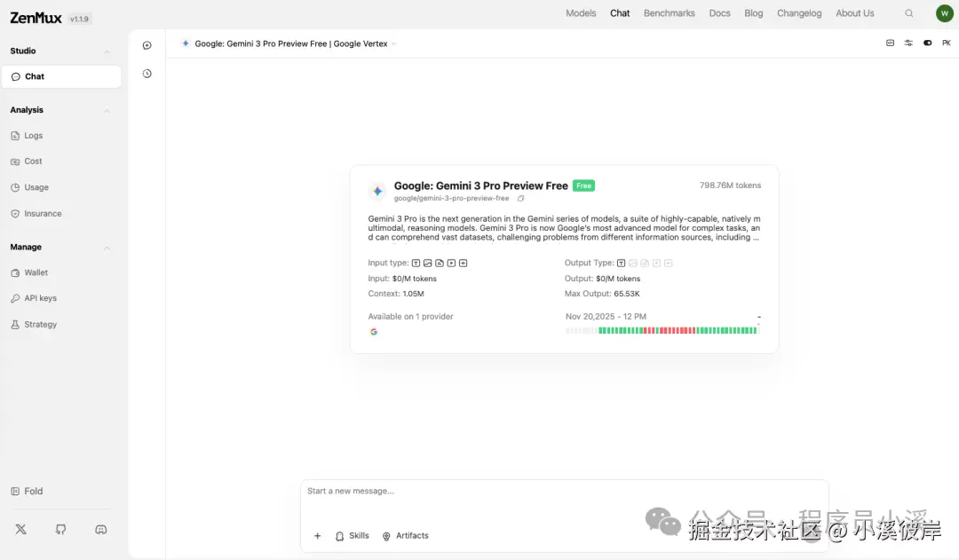959x560 pixels.
Task: Toggle Artifacts in the message box
Action: click(405, 536)
